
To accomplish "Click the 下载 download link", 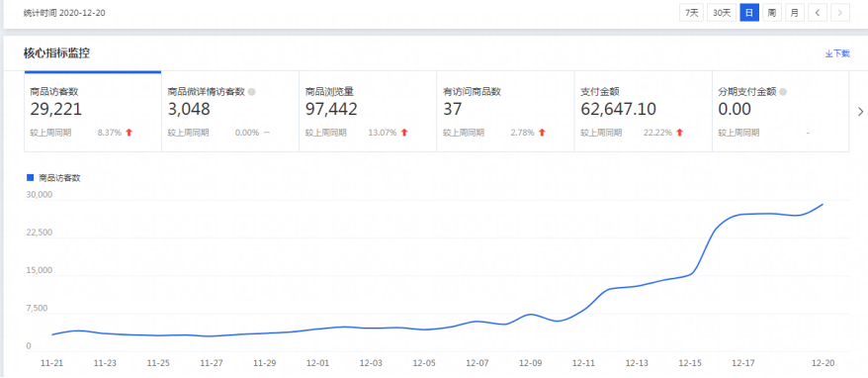I will point(837,53).
